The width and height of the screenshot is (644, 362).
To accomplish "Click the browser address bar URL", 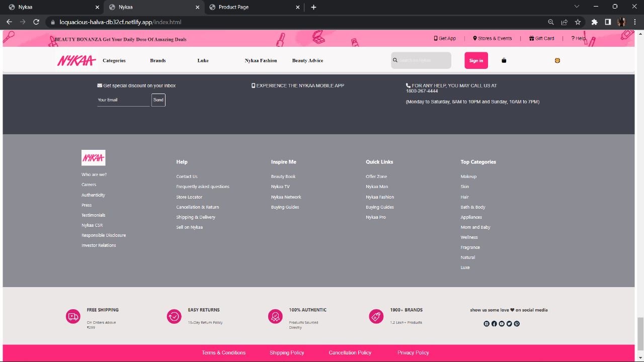I will tap(120, 22).
